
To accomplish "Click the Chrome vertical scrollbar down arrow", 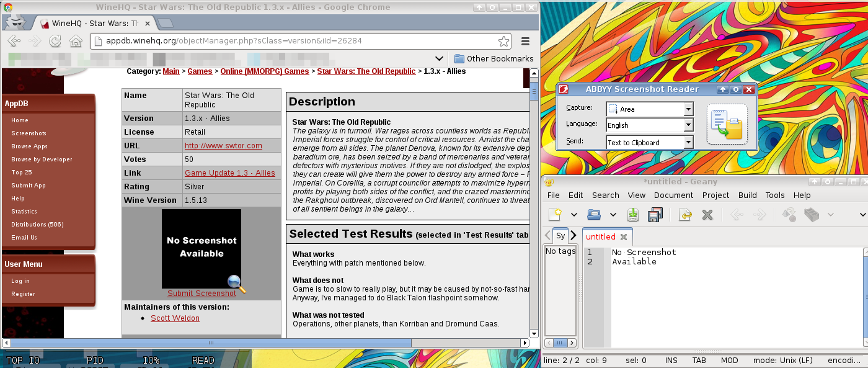I will pyautogui.click(x=534, y=333).
